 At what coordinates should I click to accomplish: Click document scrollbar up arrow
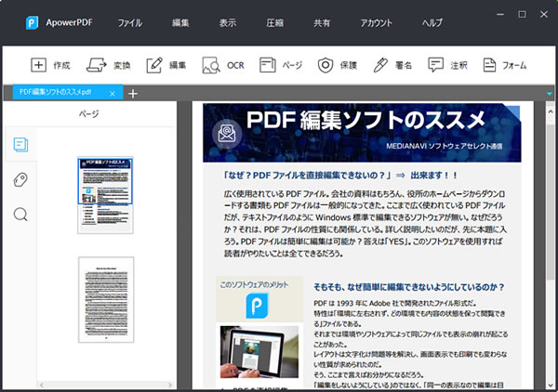551,111
